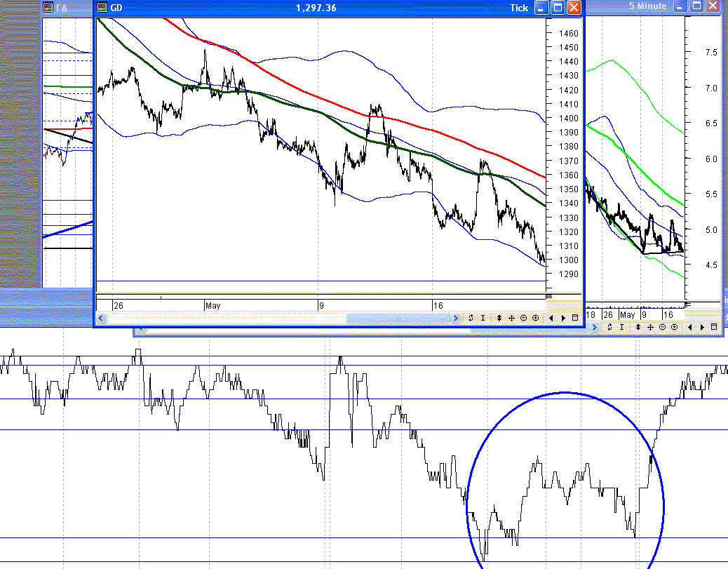Open the panel menu icon in the GD chart toolbar
This screenshot has width=728, height=569.
coord(575,318)
